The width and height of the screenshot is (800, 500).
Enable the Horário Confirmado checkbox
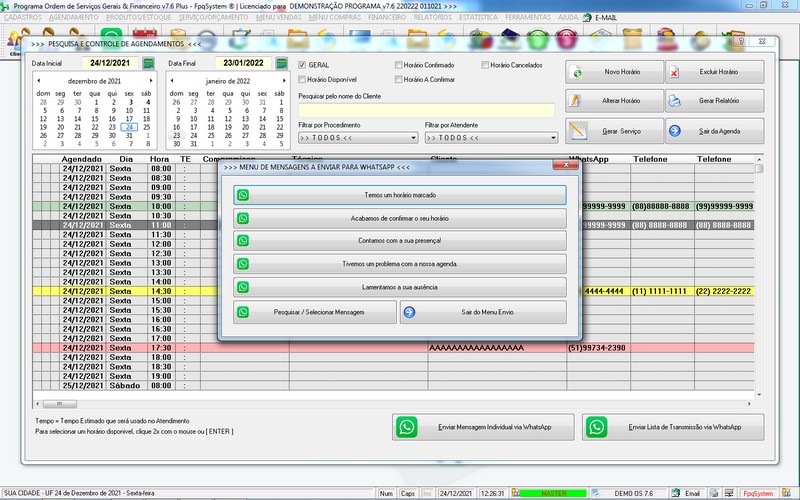click(x=398, y=65)
